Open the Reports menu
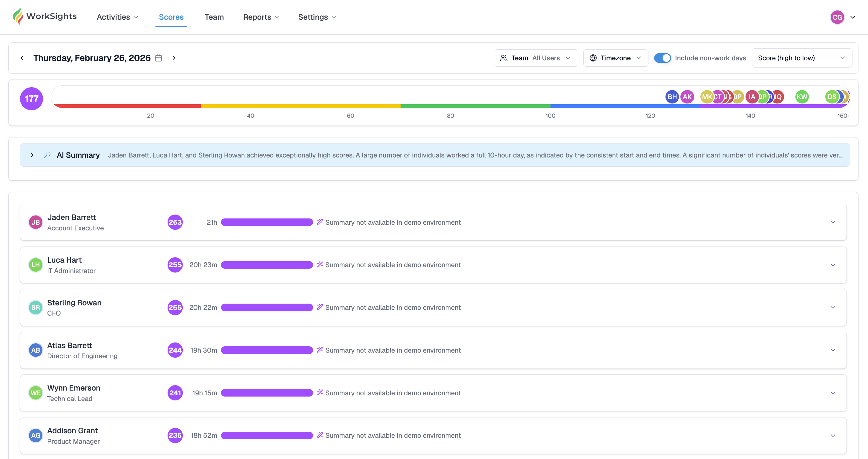This screenshot has height=459, width=868. click(x=261, y=17)
